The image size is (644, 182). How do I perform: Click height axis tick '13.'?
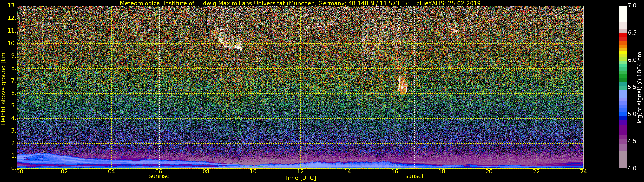click(12, 6)
